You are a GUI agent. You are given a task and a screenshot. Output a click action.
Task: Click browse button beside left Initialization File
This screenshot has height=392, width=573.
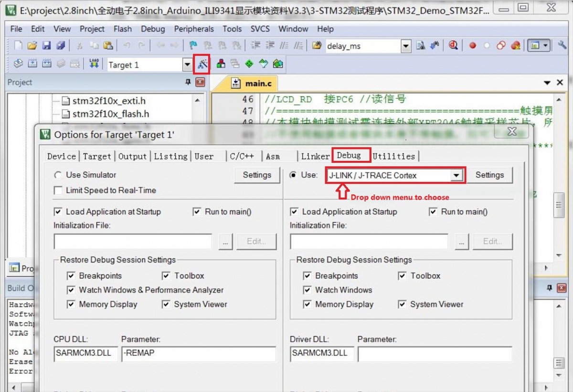(225, 242)
